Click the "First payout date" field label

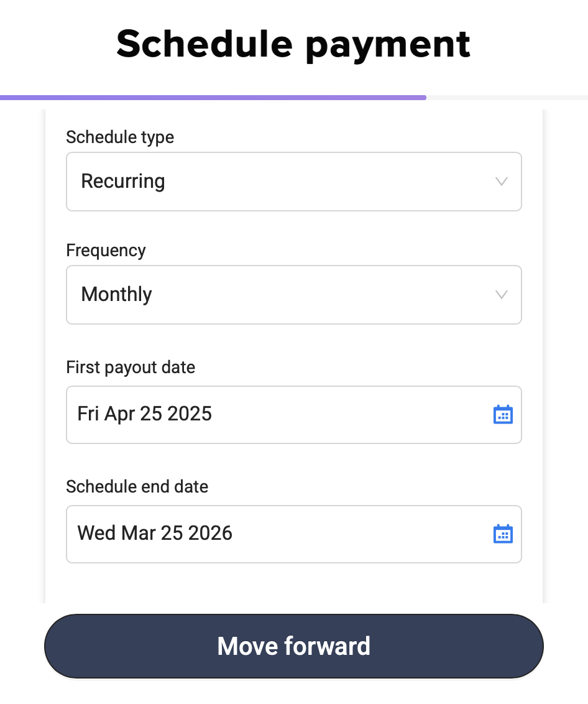tap(131, 368)
